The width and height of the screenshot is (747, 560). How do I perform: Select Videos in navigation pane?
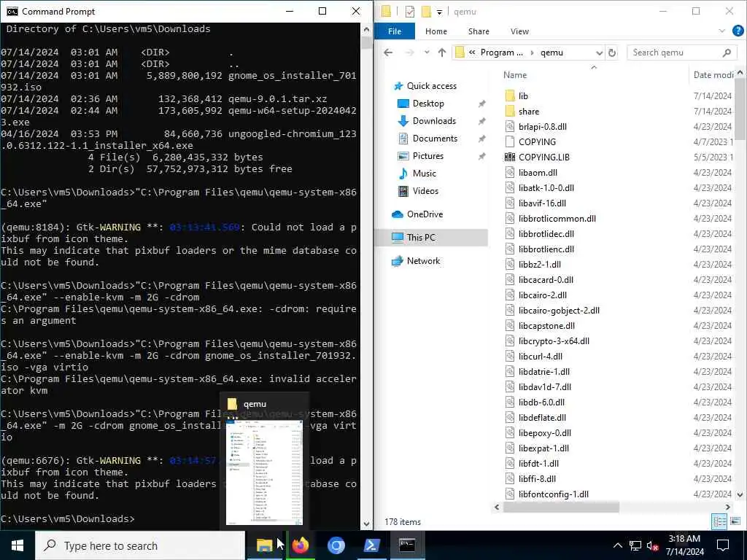click(425, 191)
